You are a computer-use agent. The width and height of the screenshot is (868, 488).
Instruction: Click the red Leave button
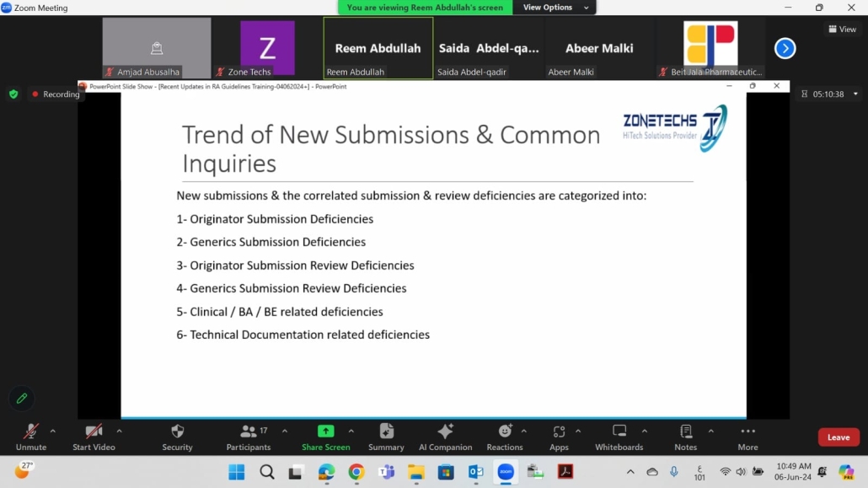838,437
